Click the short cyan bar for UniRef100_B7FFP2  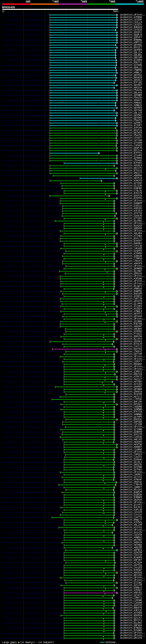click(75, 153)
